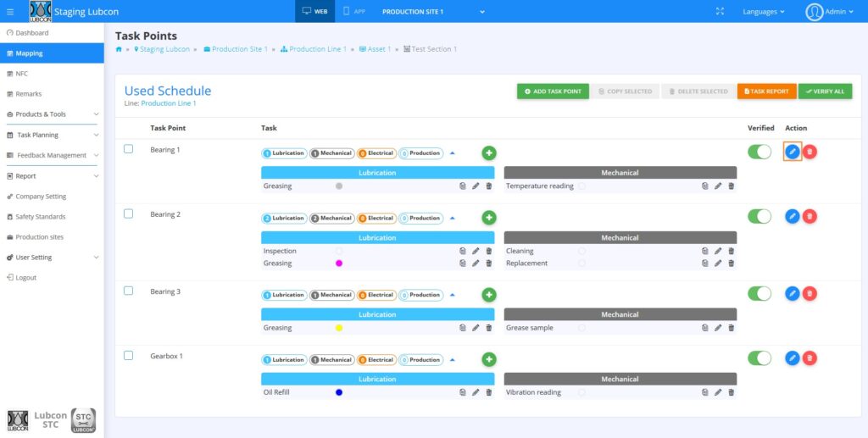Switch to the APP tab
The image size is (868, 438).
click(356, 12)
